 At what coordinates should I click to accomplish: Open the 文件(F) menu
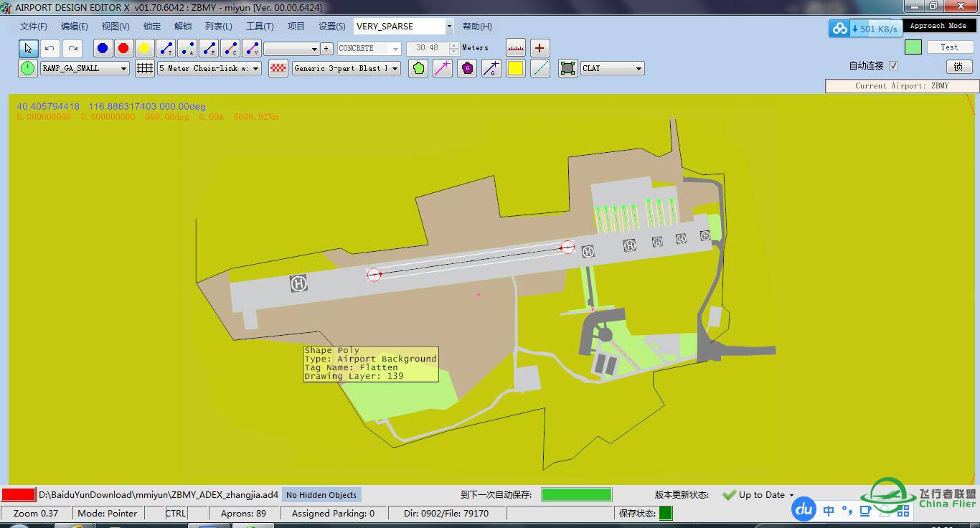(x=33, y=27)
